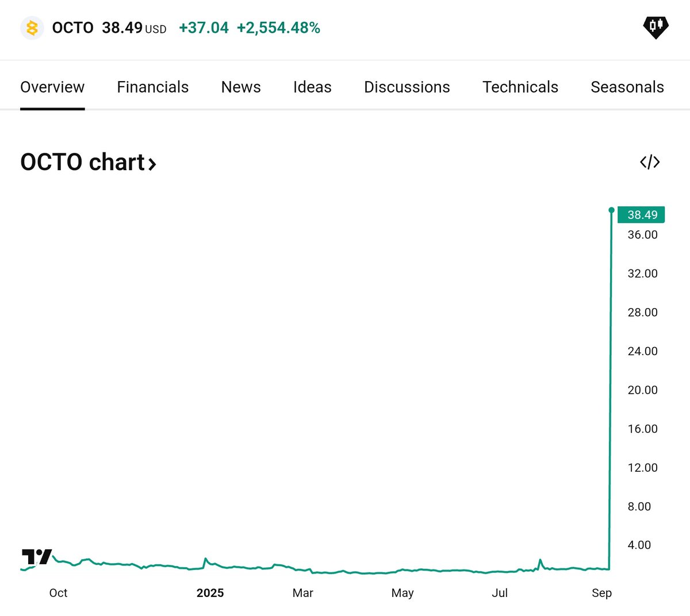Click the May date axis label

[x=402, y=593]
